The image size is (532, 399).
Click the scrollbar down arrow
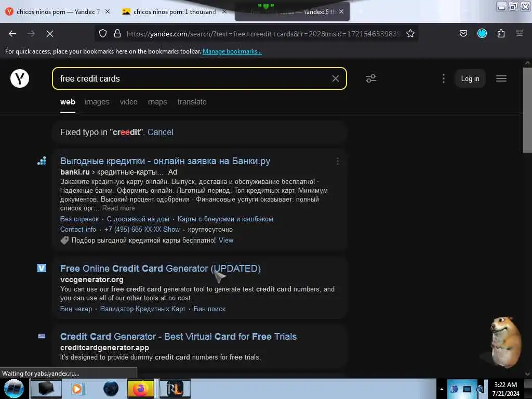[x=527, y=374]
